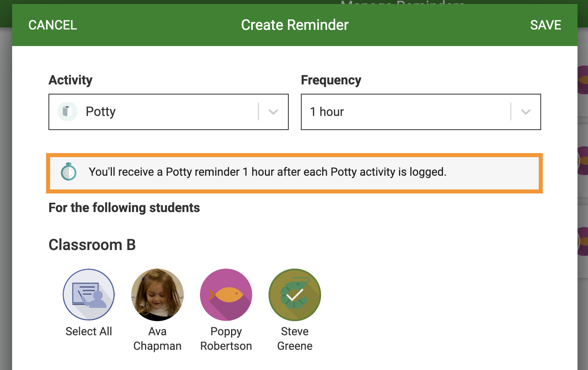The width and height of the screenshot is (588, 370).
Task: Cancel creating the reminder
Action: (x=52, y=25)
